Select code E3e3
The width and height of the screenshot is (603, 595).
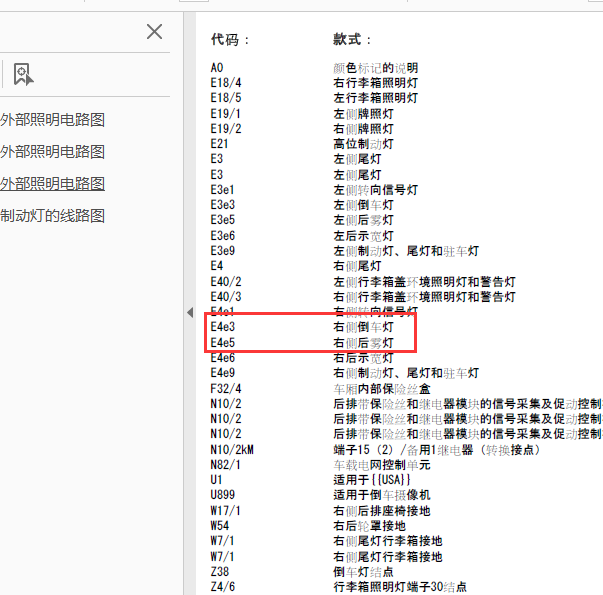(222, 205)
